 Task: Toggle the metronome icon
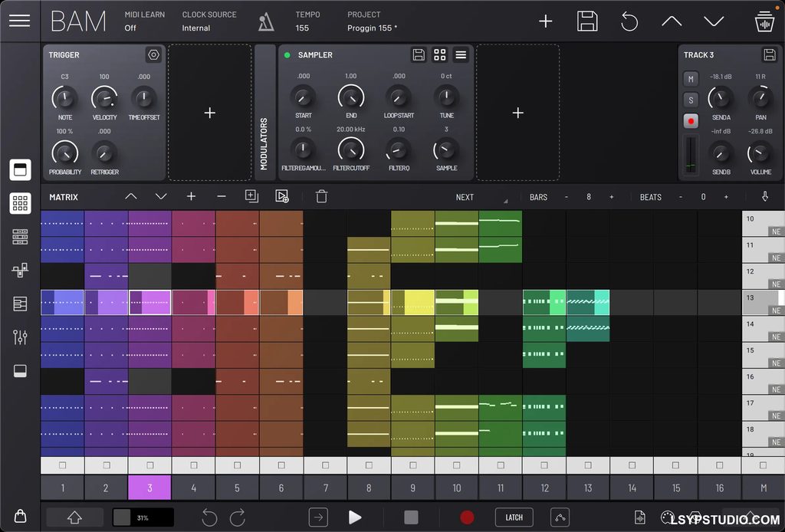(266, 22)
